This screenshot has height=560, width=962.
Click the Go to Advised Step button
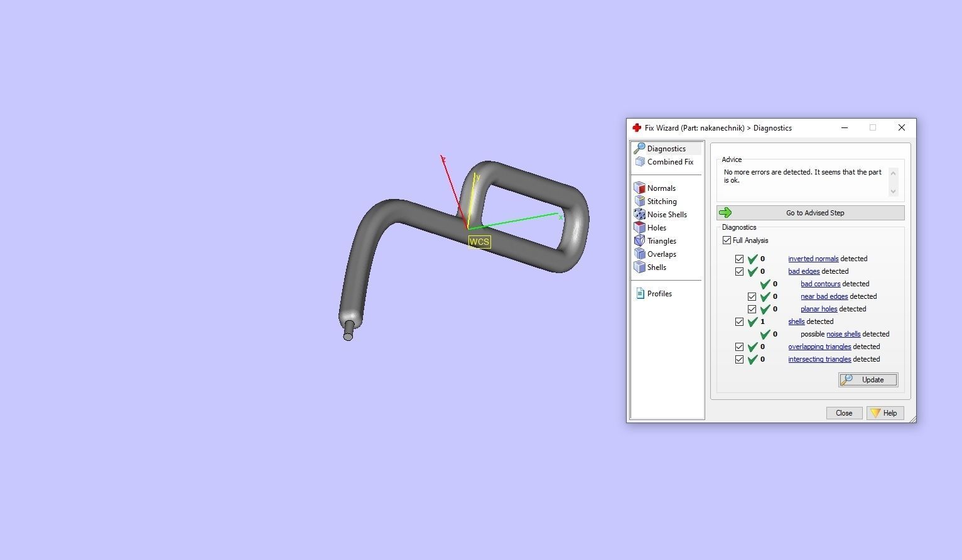pos(810,213)
